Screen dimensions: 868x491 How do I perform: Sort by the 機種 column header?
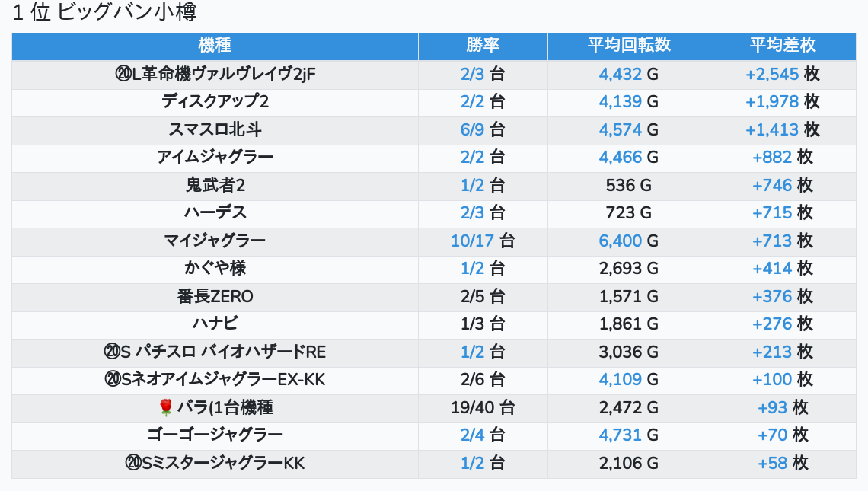(215, 45)
